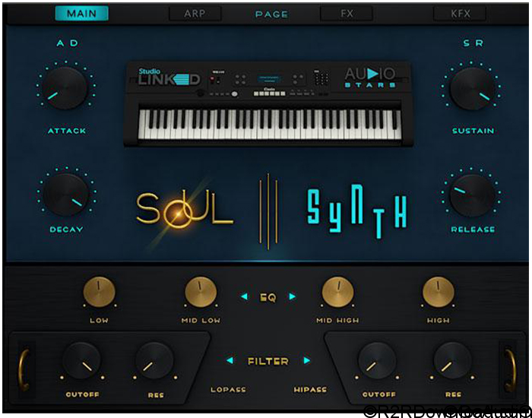Click the PAGE label
Image resolution: width=532 pixels, height=418 pixels.
click(271, 14)
